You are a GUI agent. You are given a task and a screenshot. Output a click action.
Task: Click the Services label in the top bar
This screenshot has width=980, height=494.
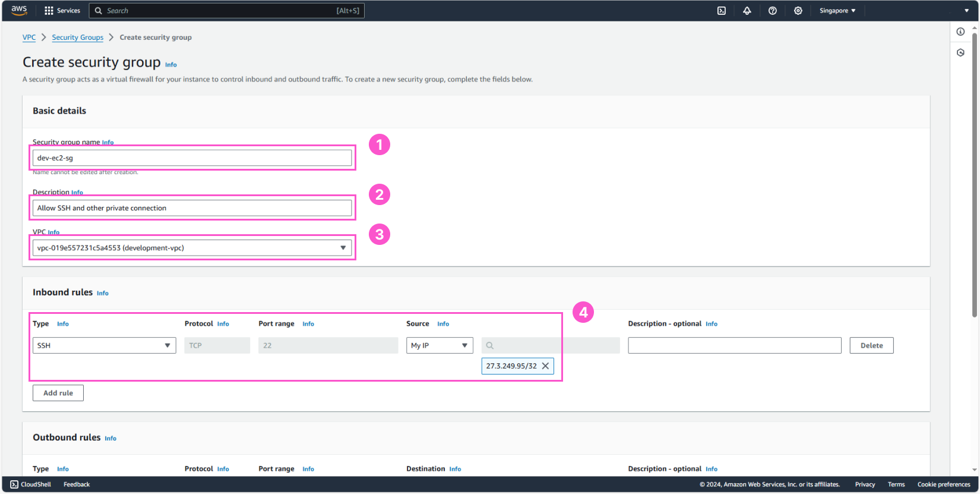tap(68, 11)
